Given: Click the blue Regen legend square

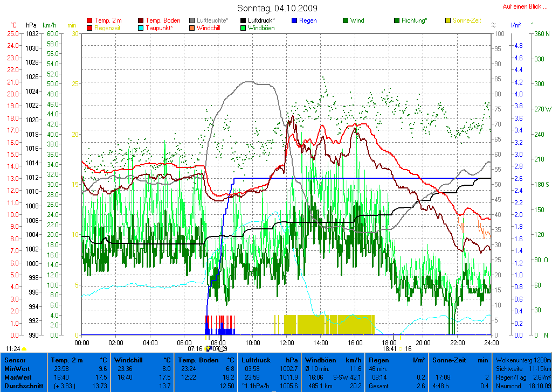Looking at the screenshot, I should (x=294, y=20).
